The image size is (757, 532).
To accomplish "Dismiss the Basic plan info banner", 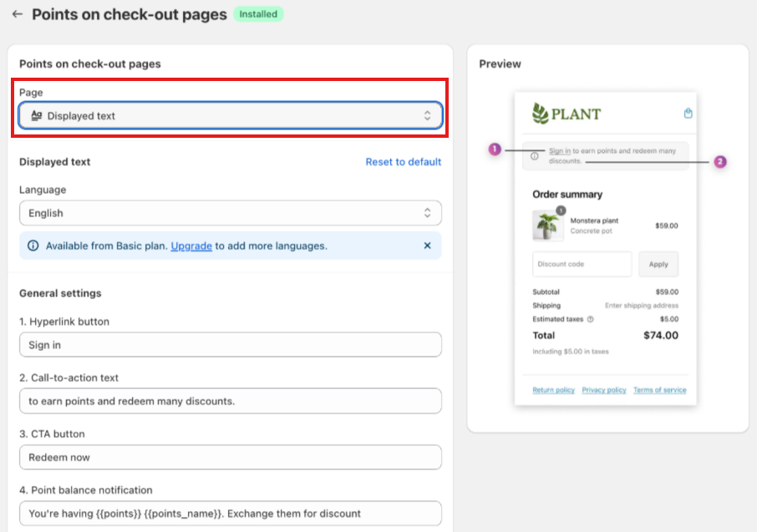I will click(427, 246).
